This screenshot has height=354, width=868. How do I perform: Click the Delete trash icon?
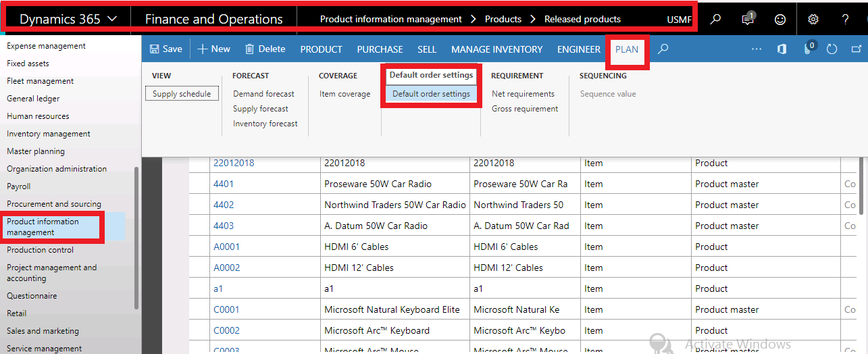pyautogui.click(x=250, y=49)
